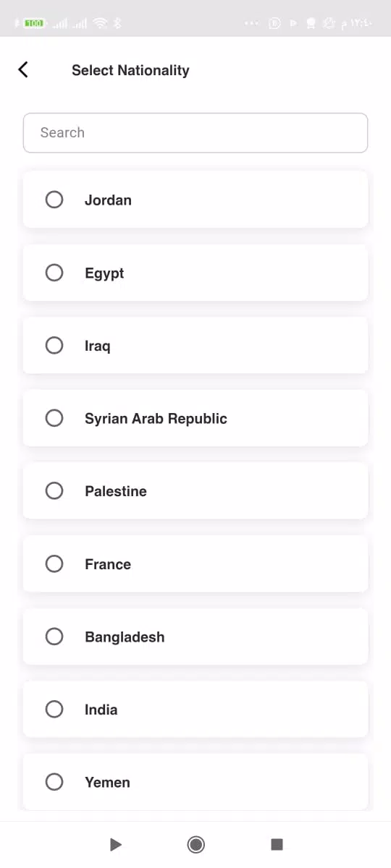Select the Iraq radio button
This screenshot has height=868, width=391.
[x=54, y=345]
